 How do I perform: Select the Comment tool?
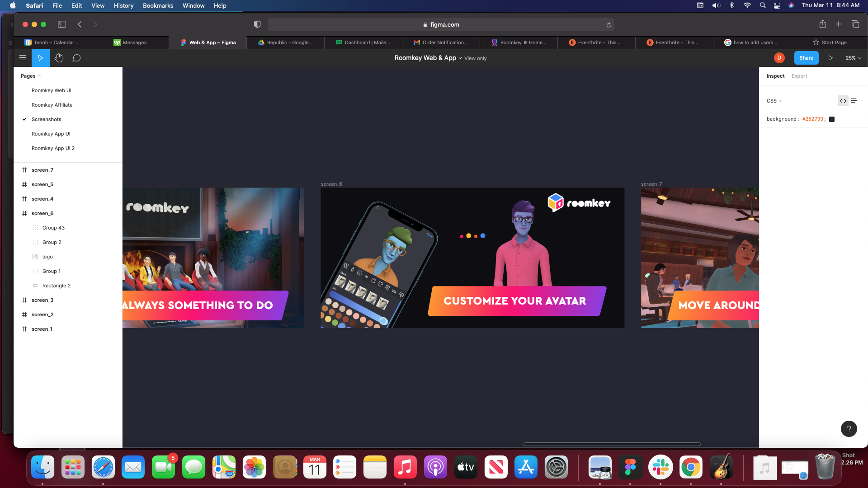[76, 58]
